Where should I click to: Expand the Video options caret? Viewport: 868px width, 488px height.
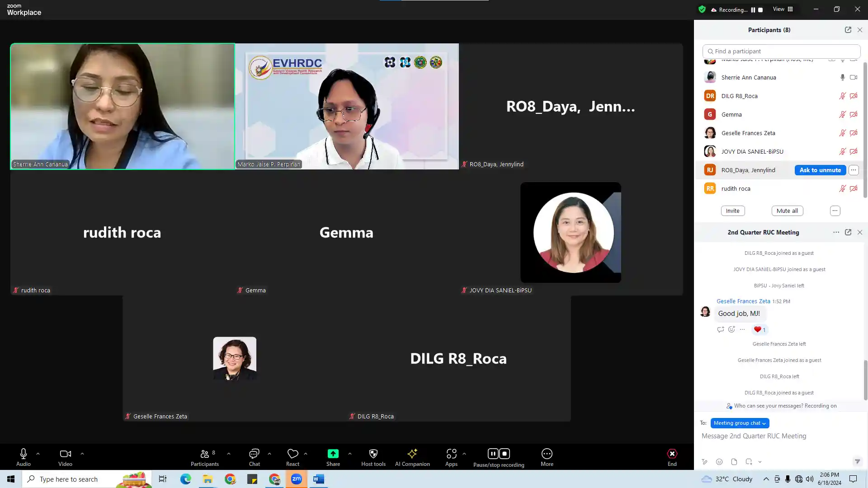pyautogui.click(x=82, y=454)
